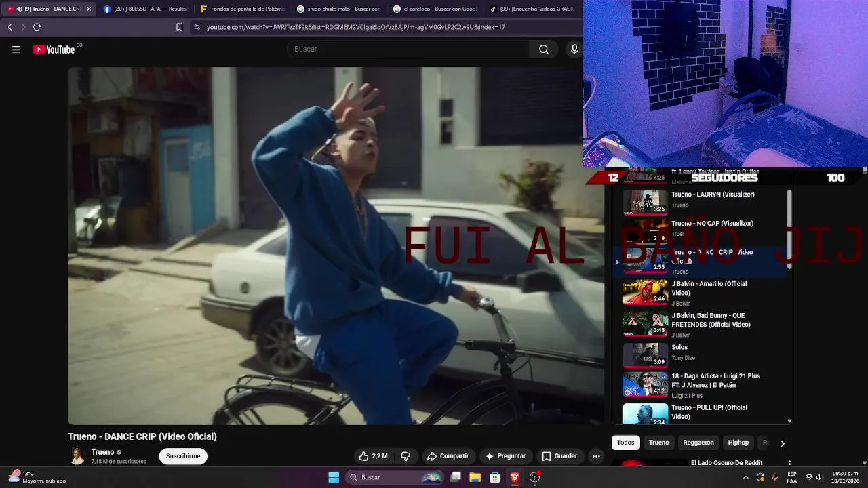Select the Hiphop filter chip
The height and width of the screenshot is (488, 868).
coord(738,443)
